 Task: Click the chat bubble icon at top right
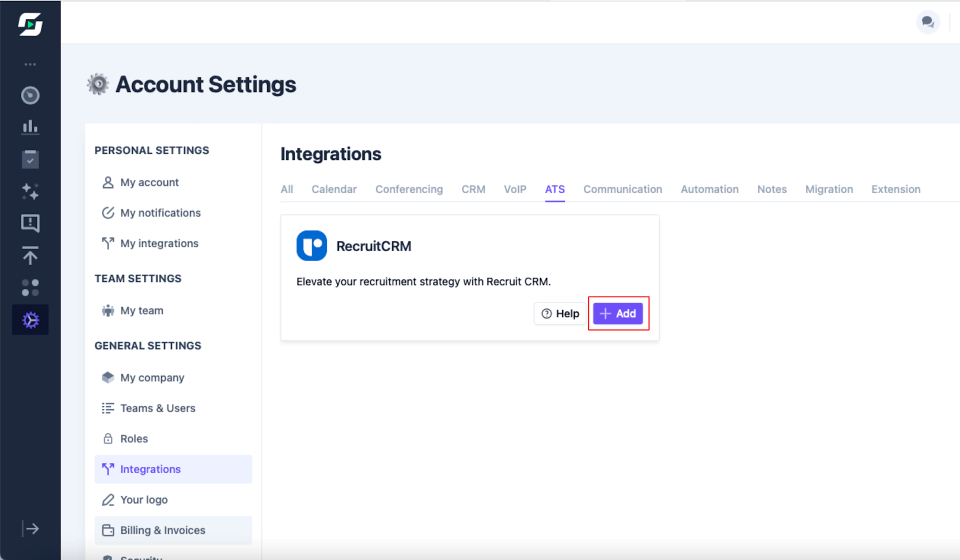tap(927, 22)
